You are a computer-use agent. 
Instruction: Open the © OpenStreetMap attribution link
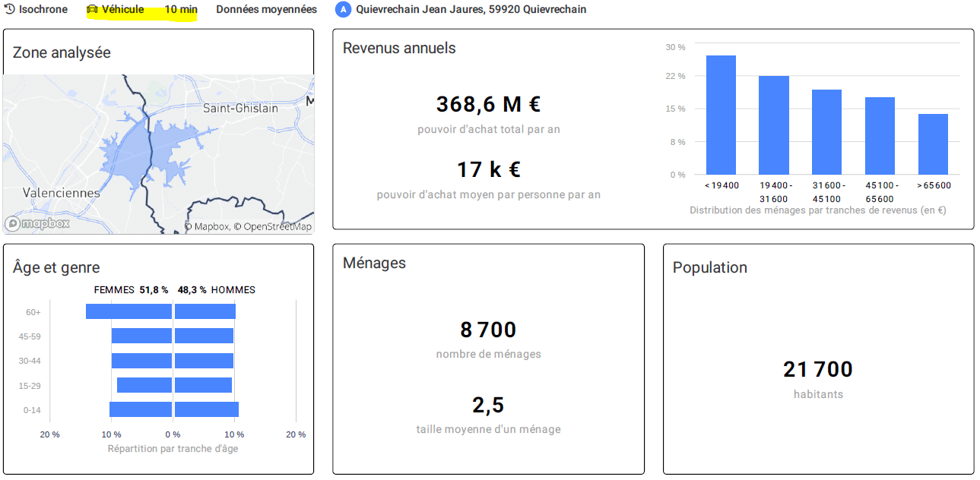(x=272, y=226)
